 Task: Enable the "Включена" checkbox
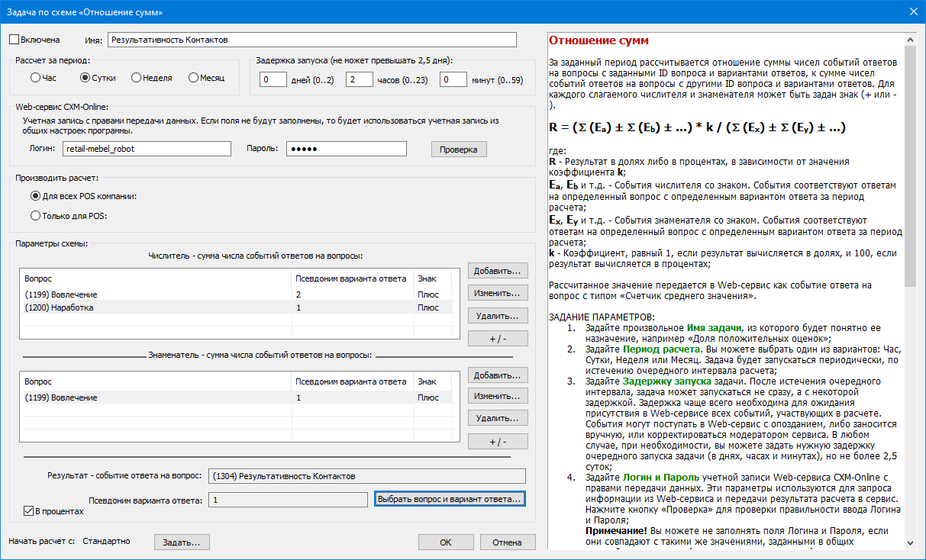(15, 39)
